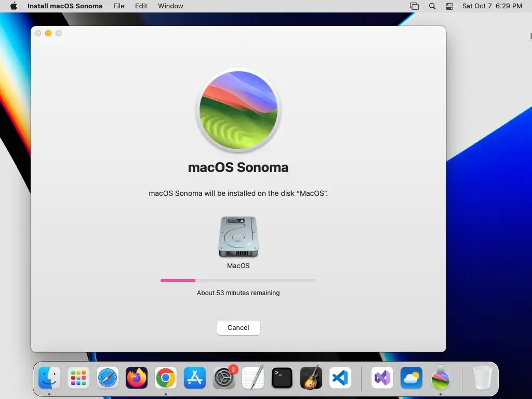Screen dimensions: 532x399
Task: Click the installation progress bar
Action: 238,281
